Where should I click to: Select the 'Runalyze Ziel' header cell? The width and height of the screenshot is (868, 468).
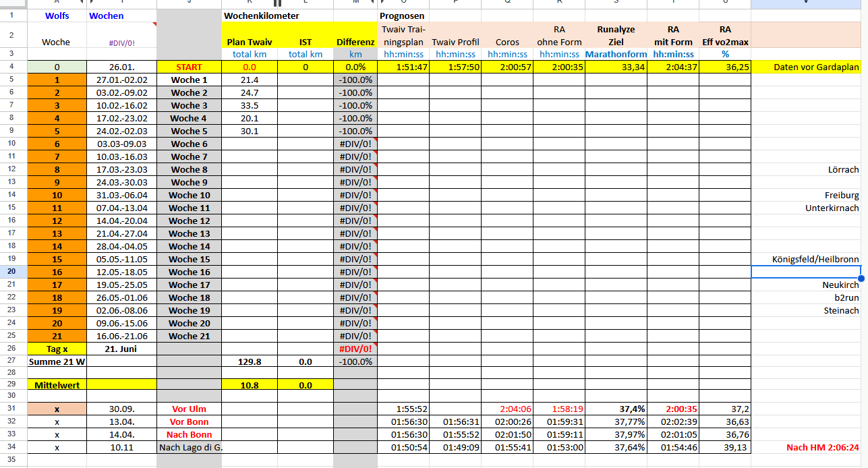click(x=616, y=35)
